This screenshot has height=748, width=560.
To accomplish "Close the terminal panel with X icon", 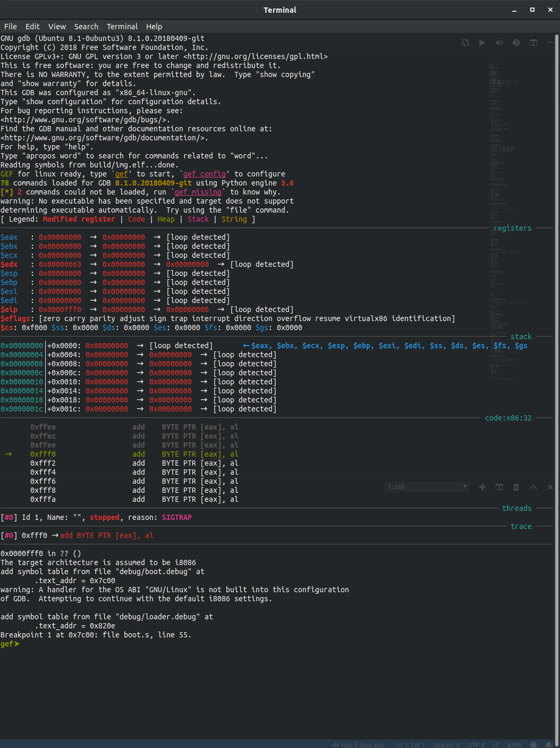I will point(550,487).
